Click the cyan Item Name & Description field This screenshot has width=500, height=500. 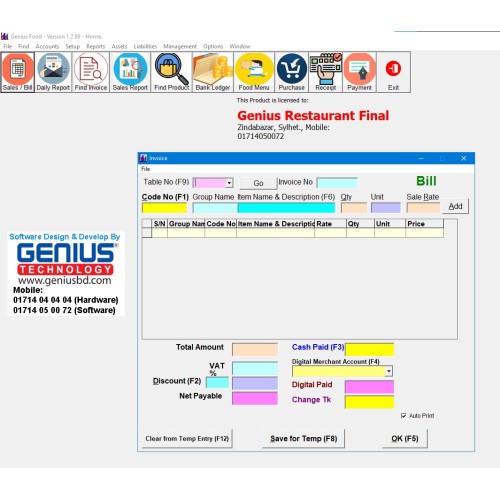click(x=286, y=208)
